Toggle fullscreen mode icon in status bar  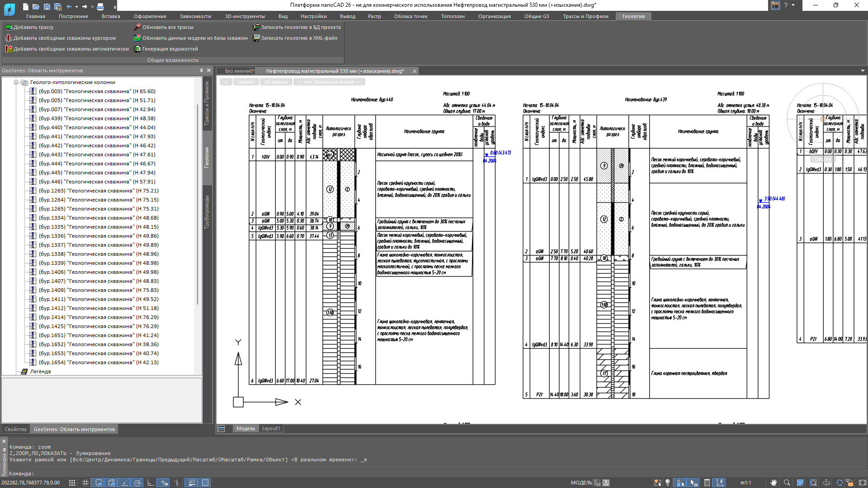862,483
